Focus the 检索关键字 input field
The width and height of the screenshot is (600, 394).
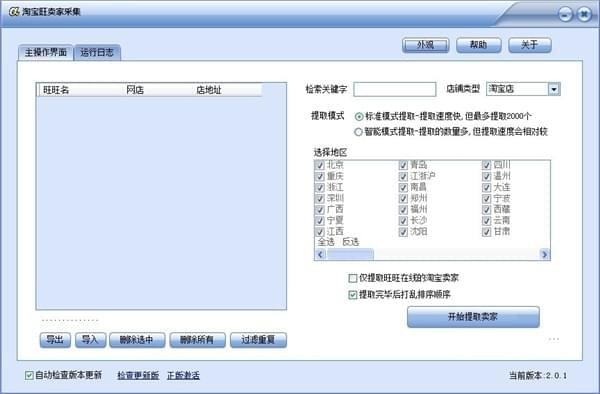395,89
